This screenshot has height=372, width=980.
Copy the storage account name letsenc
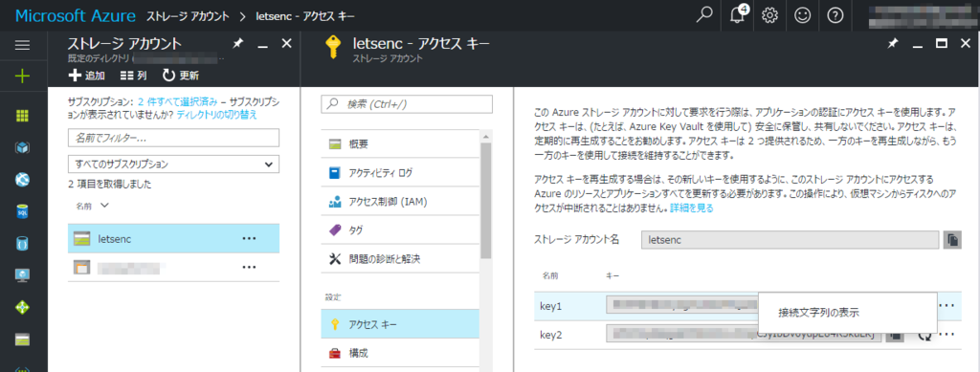pos(952,240)
